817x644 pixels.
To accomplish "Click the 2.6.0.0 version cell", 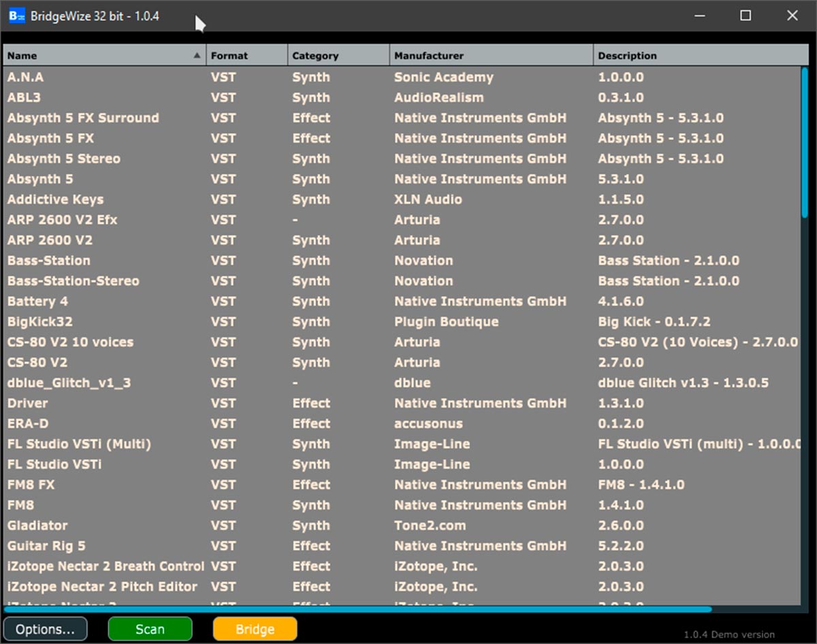I will click(621, 526).
